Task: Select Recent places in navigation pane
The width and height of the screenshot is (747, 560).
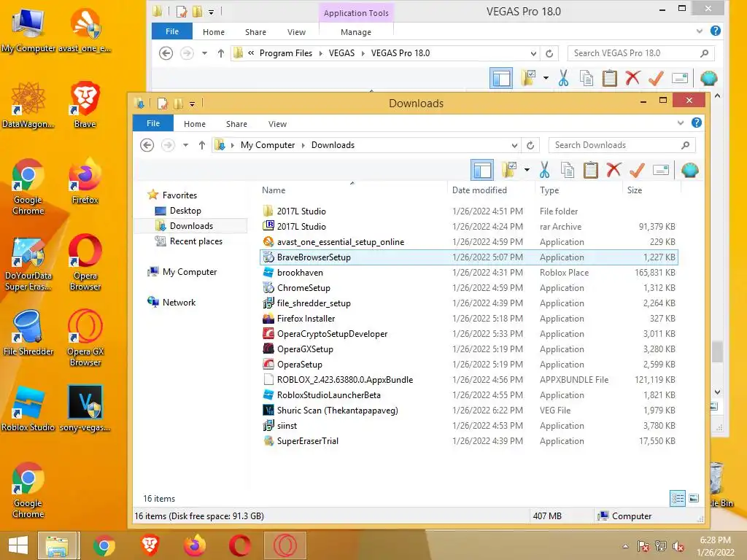Action: pyautogui.click(x=196, y=241)
